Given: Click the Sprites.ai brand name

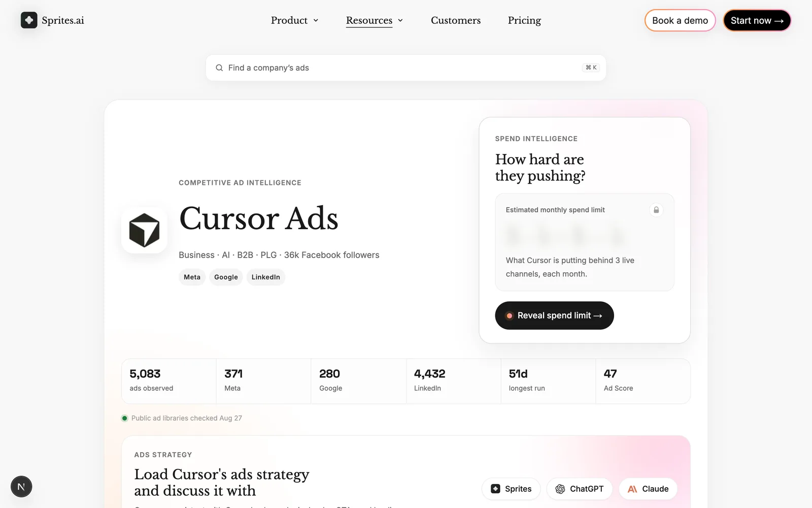Looking at the screenshot, I should (x=63, y=20).
